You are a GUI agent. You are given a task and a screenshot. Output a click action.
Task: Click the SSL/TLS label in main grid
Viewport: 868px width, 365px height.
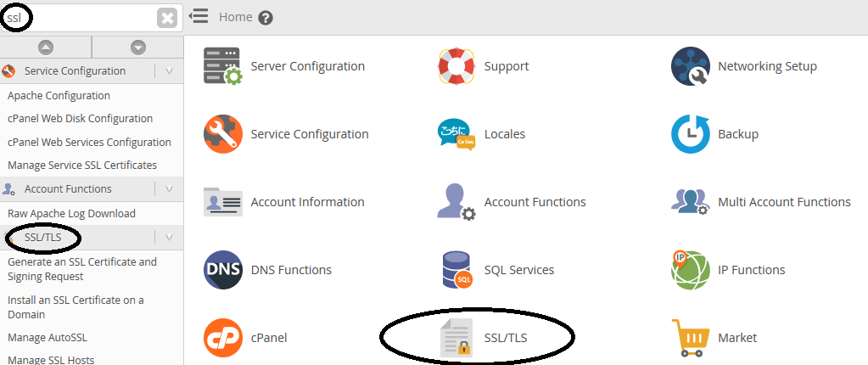[x=506, y=337]
